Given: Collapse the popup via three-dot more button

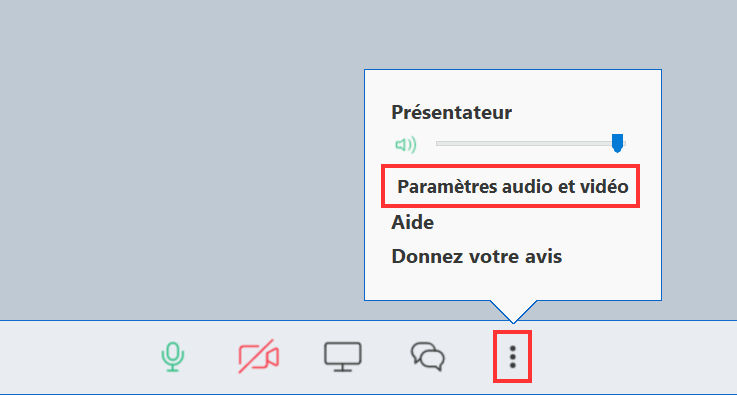Looking at the screenshot, I should click(513, 357).
